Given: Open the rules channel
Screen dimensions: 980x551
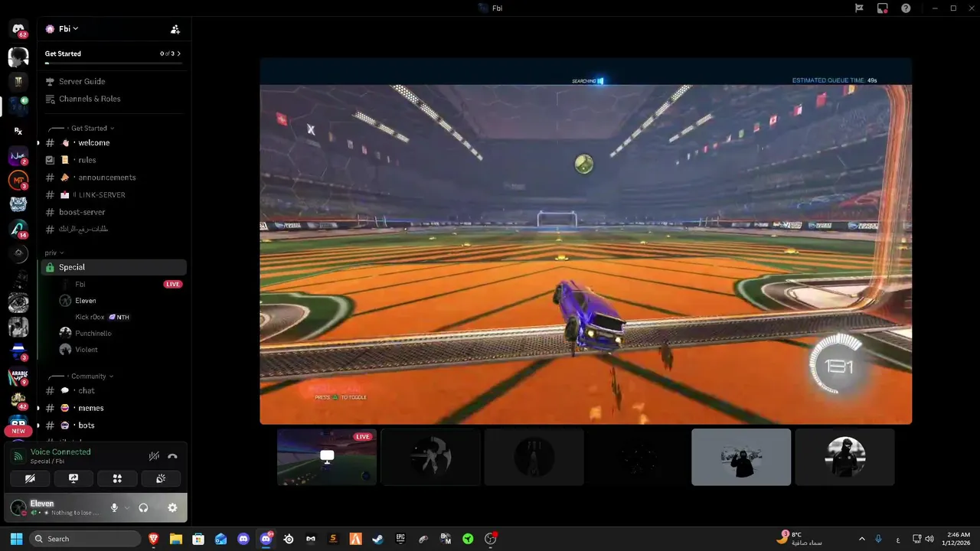Looking at the screenshot, I should pyautogui.click(x=113, y=160).
